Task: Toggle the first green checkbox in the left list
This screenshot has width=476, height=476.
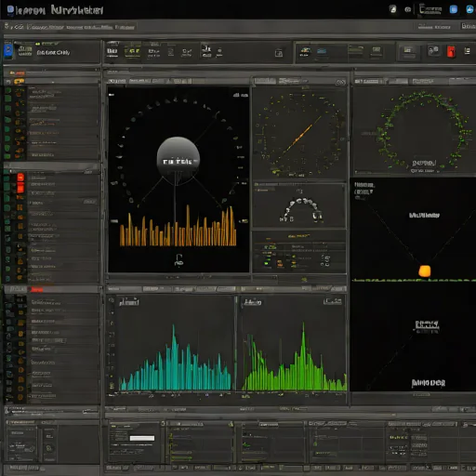Action: click(8, 90)
